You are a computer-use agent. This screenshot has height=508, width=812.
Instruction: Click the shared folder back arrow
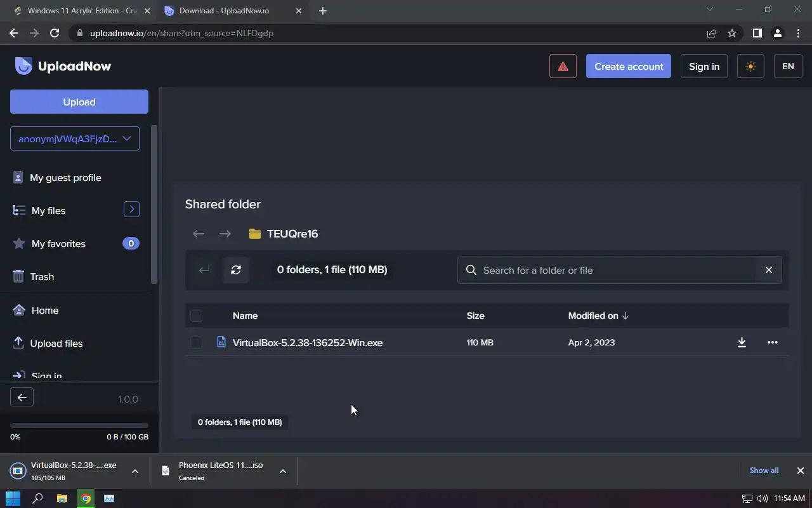199,234
